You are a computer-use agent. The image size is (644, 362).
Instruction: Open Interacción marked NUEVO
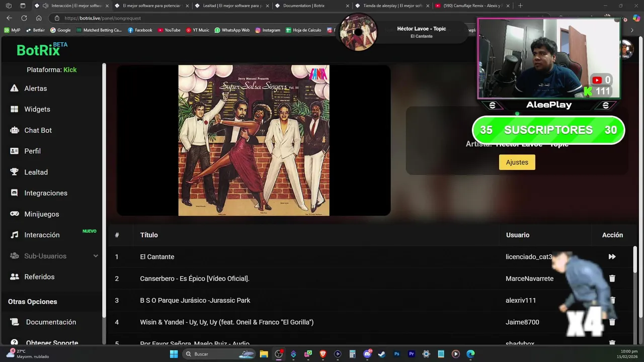[42, 235]
